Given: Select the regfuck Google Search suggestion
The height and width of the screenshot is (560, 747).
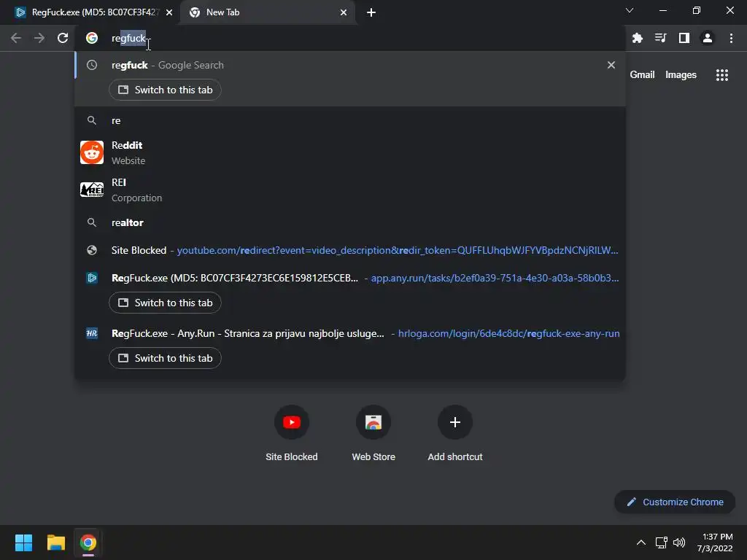Looking at the screenshot, I should pos(349,65).
